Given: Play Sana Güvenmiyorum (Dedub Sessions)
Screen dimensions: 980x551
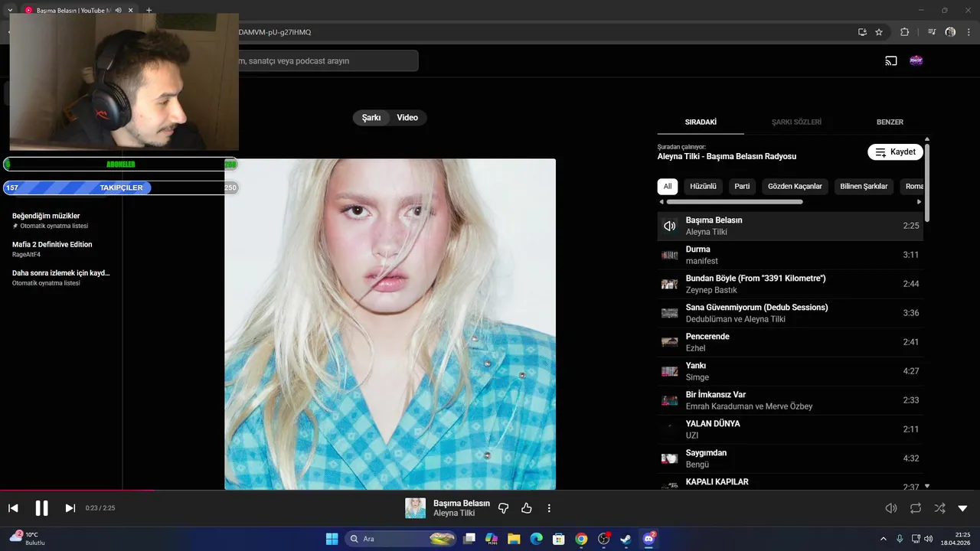Looking at the screenshot, I should tap(790, 313).
